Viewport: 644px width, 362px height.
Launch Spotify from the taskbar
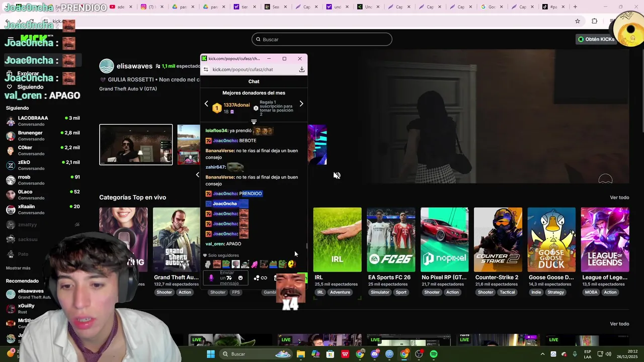click(434, 354)
